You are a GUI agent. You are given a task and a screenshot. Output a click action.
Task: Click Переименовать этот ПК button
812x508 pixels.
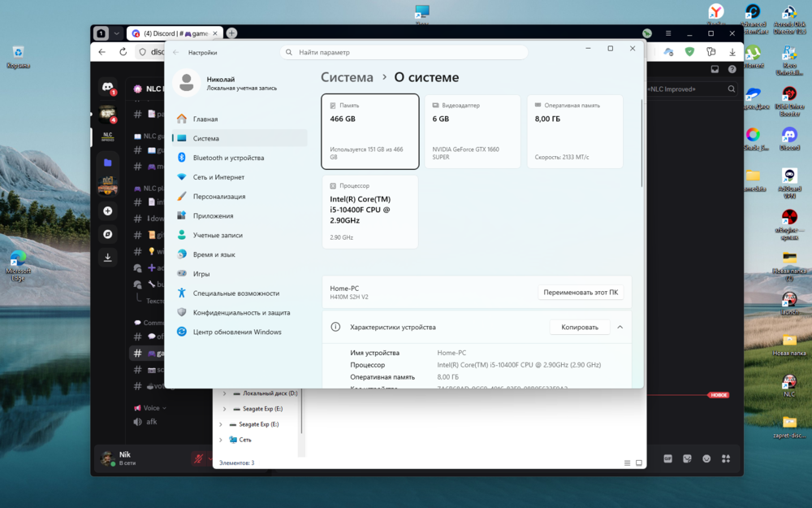(x=581, y=293)
